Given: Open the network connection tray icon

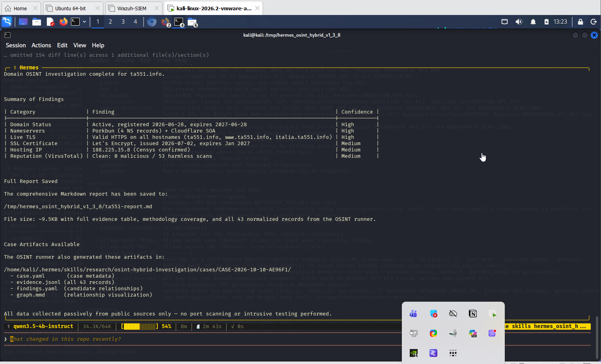Looking at the screenshot, I should pos(504,22).
